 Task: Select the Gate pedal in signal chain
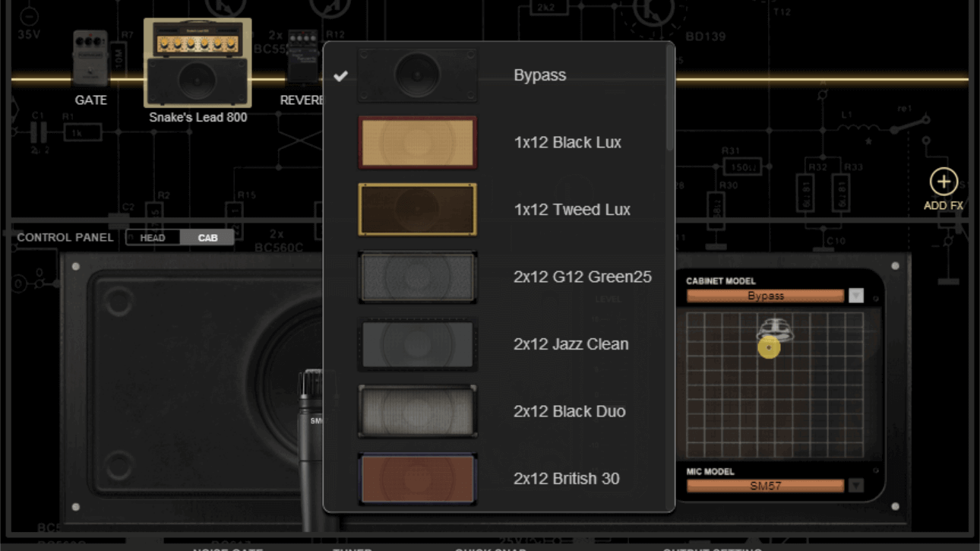tap(90, 59)
